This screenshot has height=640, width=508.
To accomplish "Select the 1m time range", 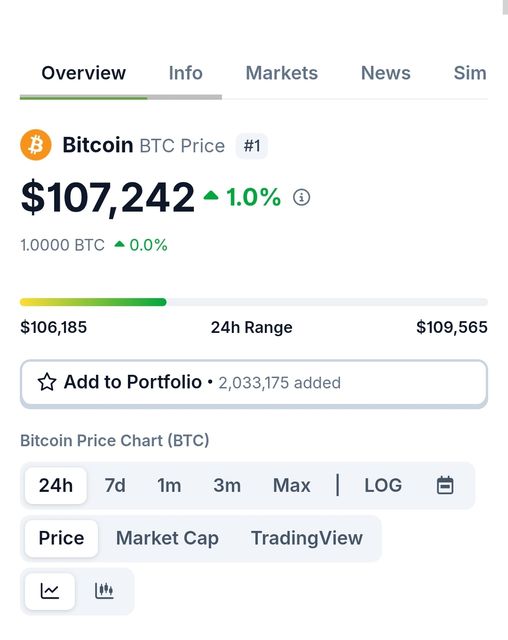I will tap(169, 485).
